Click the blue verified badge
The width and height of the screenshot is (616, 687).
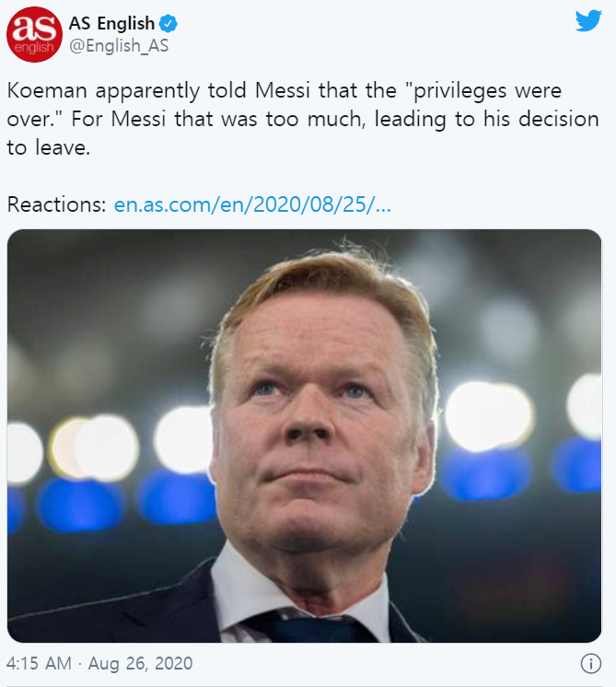click(169, 24)
